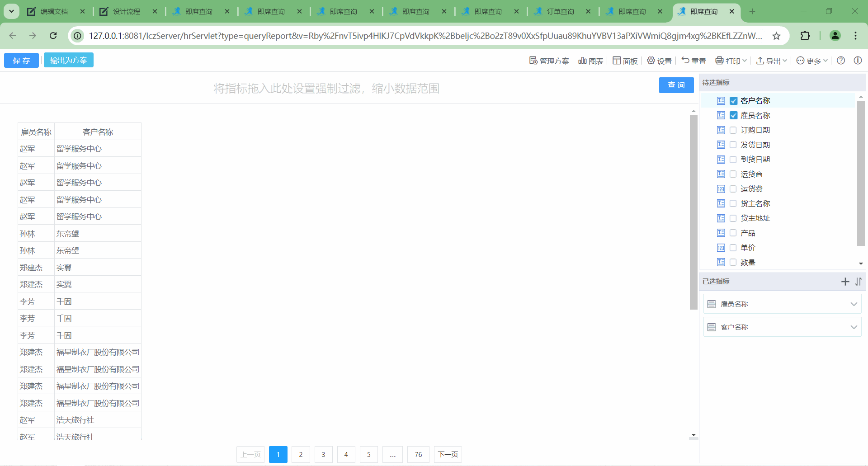Add indicator with plus icon in 已选指标
This screenshot has width=868, height=466.
click(845, 282)
